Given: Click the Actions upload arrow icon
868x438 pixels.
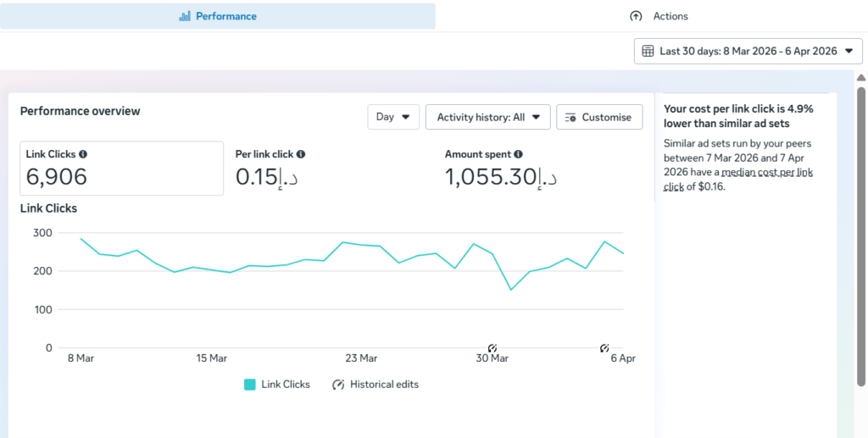Looking at the screenshot, I should pos(636,16).
